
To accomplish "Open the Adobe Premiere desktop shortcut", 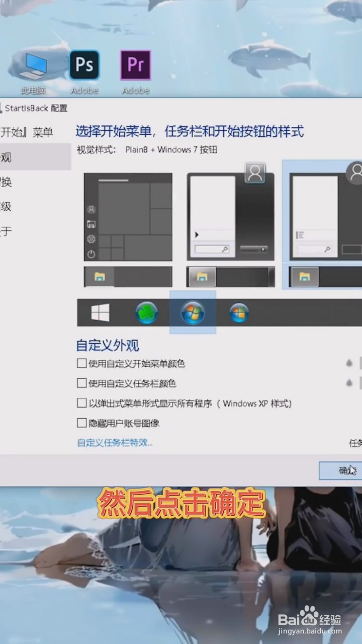I will click(136, 73).
